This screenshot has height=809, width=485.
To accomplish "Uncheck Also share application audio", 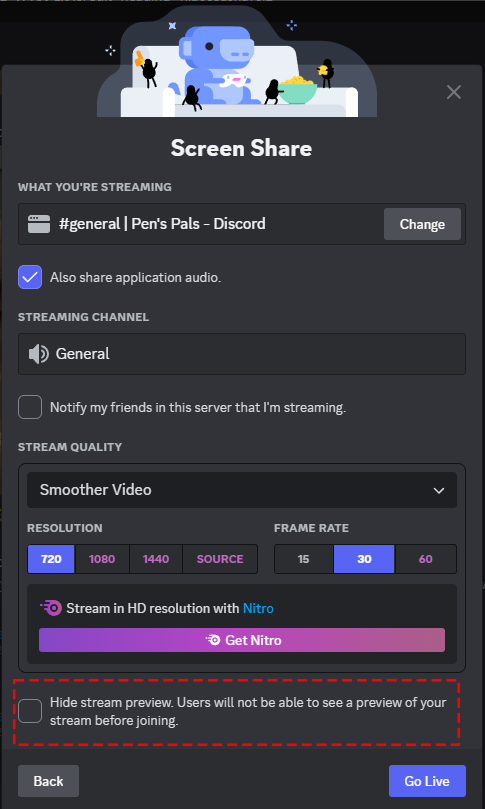I will [x=30, y=277].
